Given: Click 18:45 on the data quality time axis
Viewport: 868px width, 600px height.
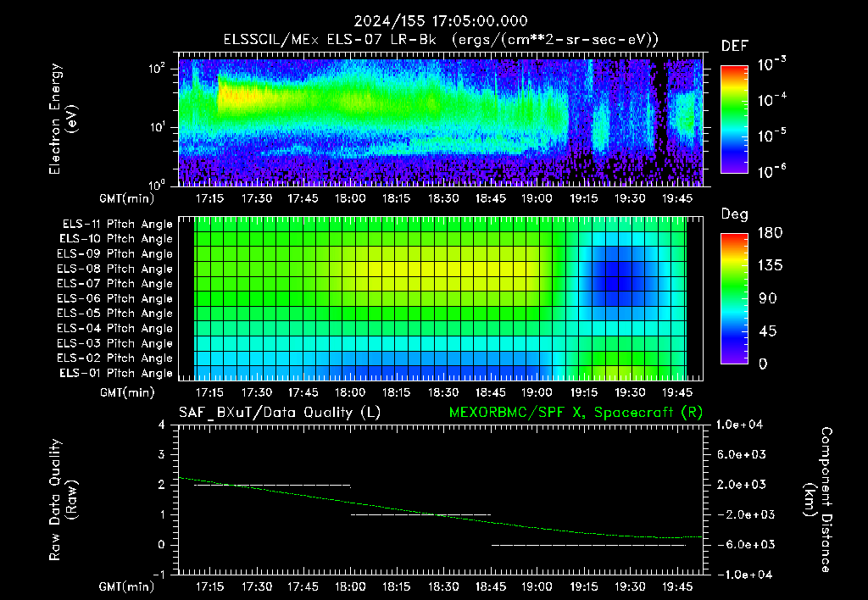Looking at the screenshot, I should pos(491,586).
